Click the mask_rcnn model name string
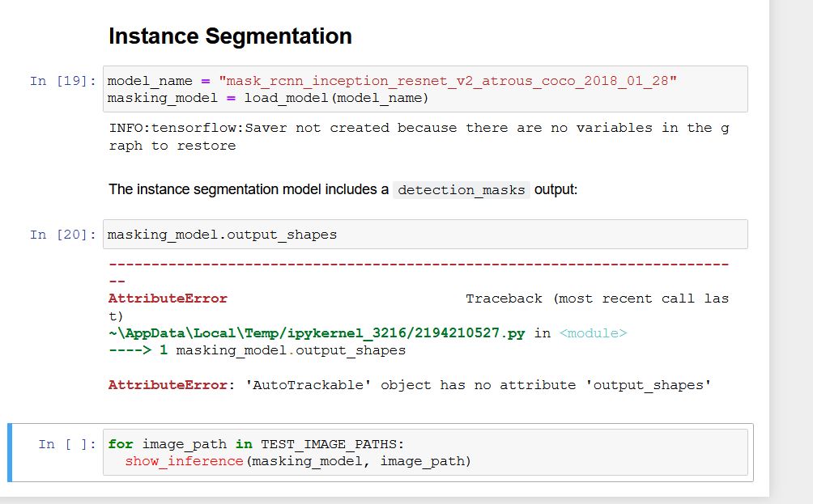 click(449, 81)
